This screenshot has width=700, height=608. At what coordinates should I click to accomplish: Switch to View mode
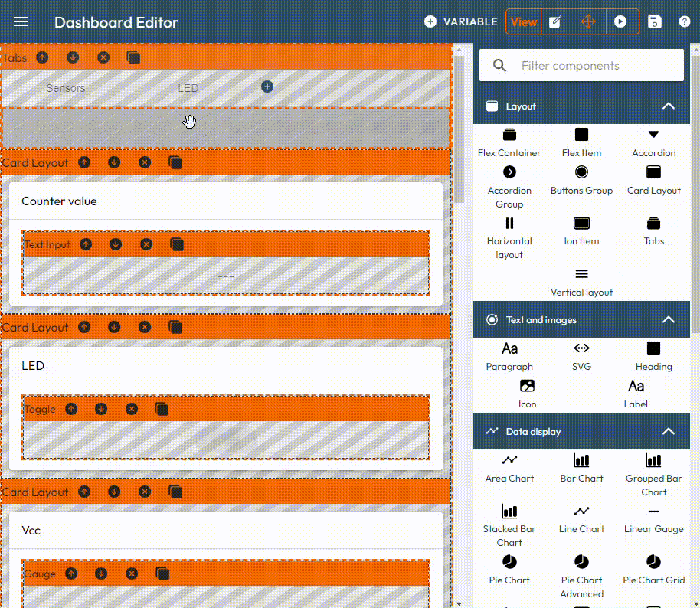coord(524,21)
